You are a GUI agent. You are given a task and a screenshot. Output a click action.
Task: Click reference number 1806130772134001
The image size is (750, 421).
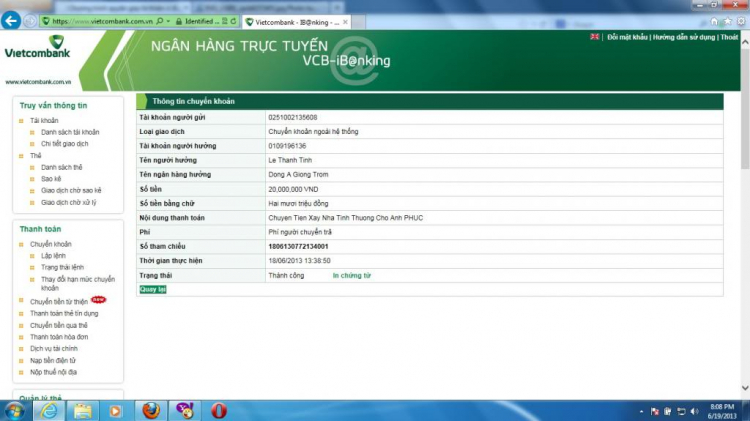coord(298,246)
